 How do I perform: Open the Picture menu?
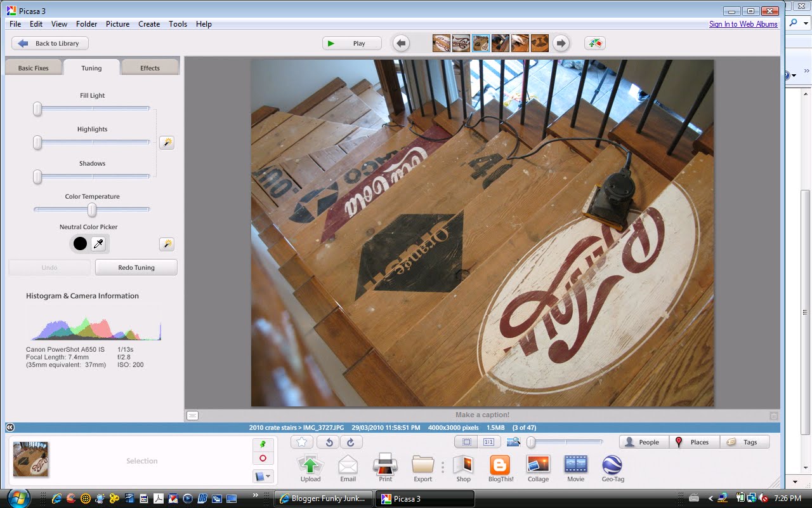pos(117,24)
